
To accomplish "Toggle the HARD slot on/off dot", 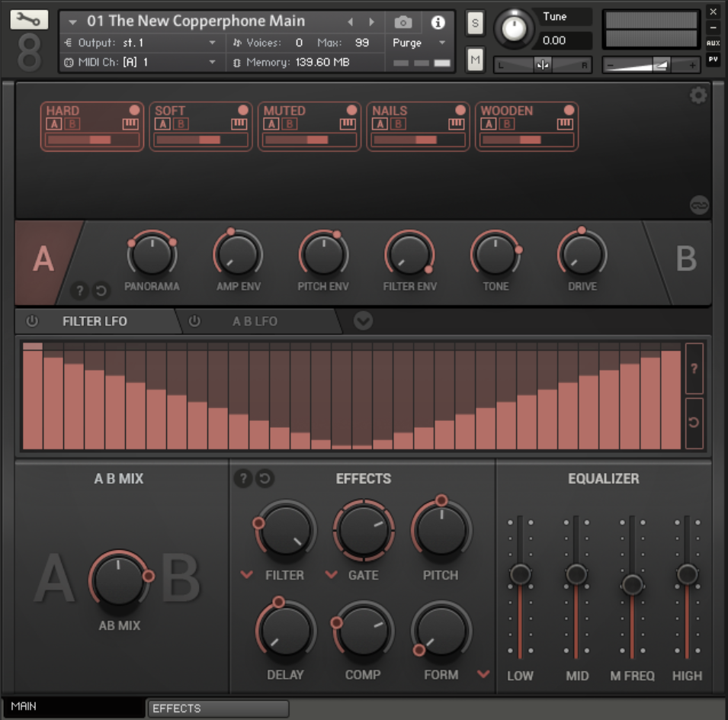I will coord(134,110).
